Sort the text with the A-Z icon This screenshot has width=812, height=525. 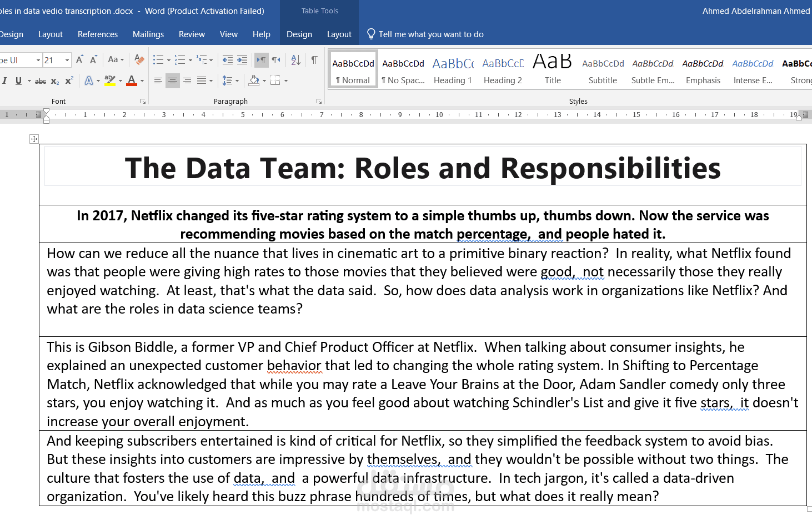[x=295, y=60]
